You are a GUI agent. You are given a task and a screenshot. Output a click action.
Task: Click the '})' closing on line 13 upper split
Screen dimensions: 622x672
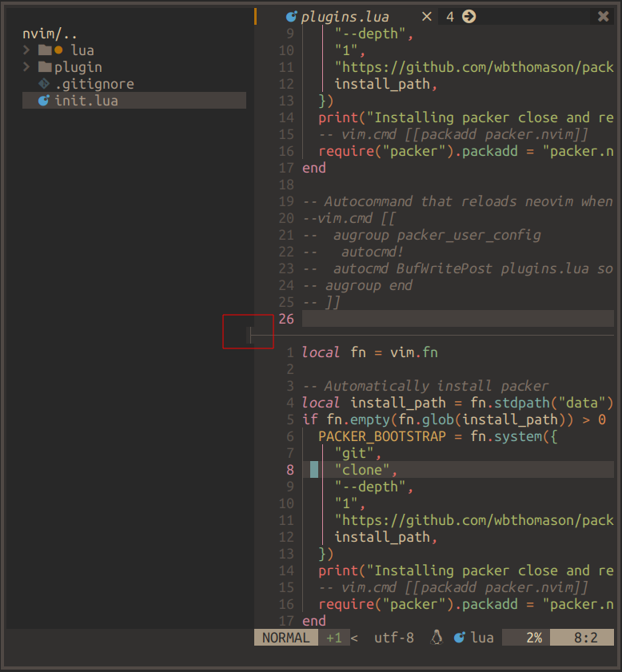[325, 101]
